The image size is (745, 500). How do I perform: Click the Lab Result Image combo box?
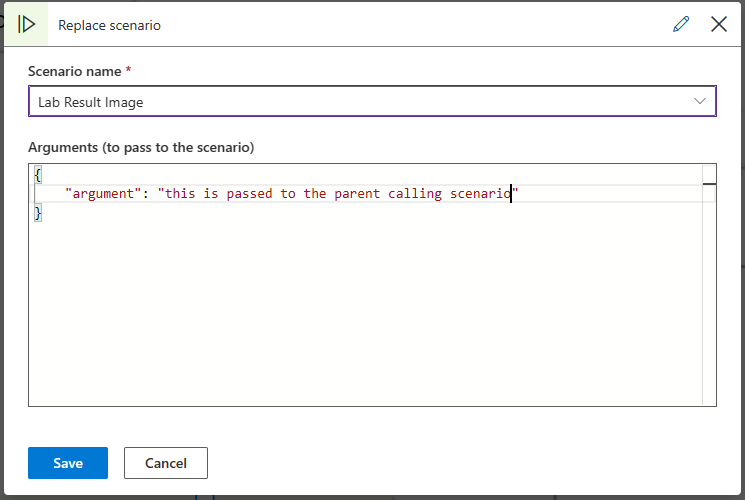point(360,101)
